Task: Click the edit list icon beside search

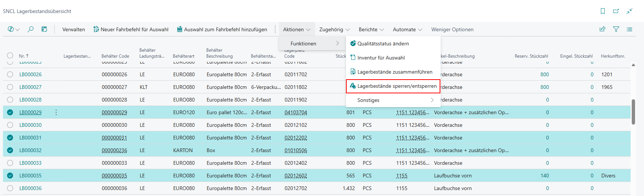Action: 44,29
